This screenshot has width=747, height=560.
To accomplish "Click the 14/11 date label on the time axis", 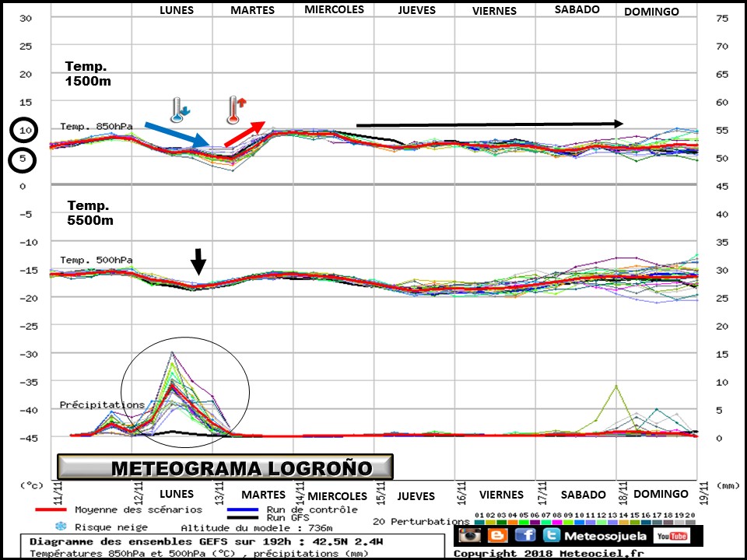I will [300, 493].
